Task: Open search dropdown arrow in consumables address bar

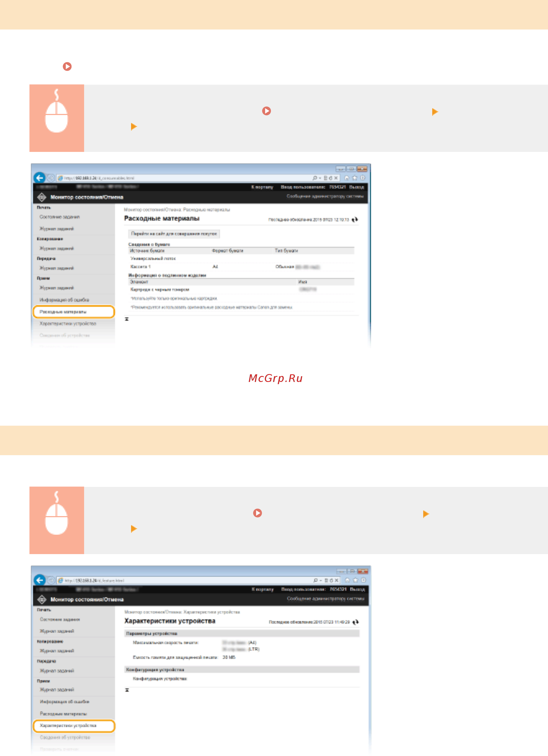Action: (320, 178)
